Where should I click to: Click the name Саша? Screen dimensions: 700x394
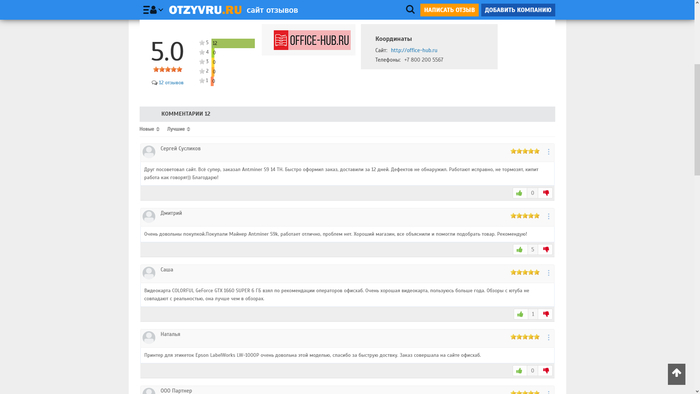(x=167, y=270)
